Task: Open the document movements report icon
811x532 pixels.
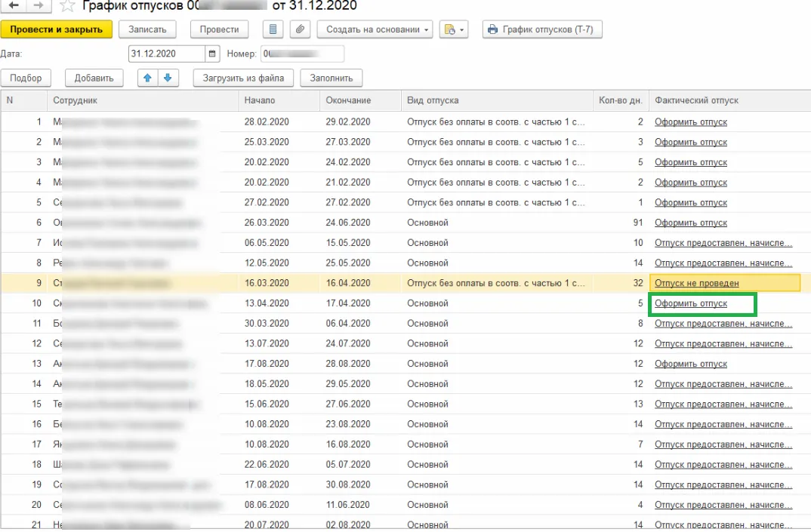Action: [273, 29]
